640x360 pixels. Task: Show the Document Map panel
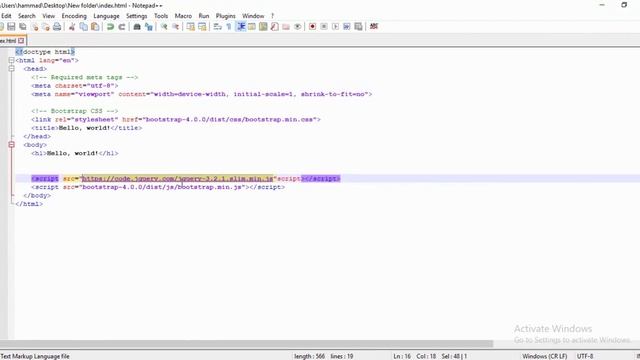(x=263, y=27)
